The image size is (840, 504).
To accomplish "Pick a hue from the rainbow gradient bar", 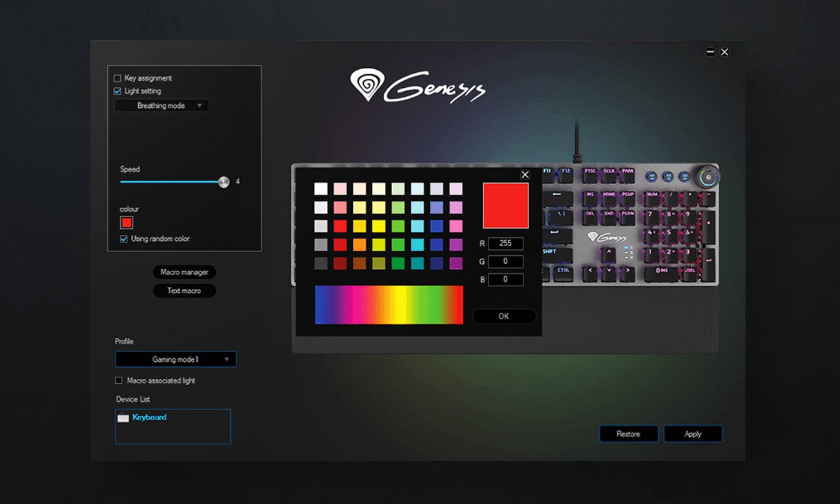I will pos(389,304).
